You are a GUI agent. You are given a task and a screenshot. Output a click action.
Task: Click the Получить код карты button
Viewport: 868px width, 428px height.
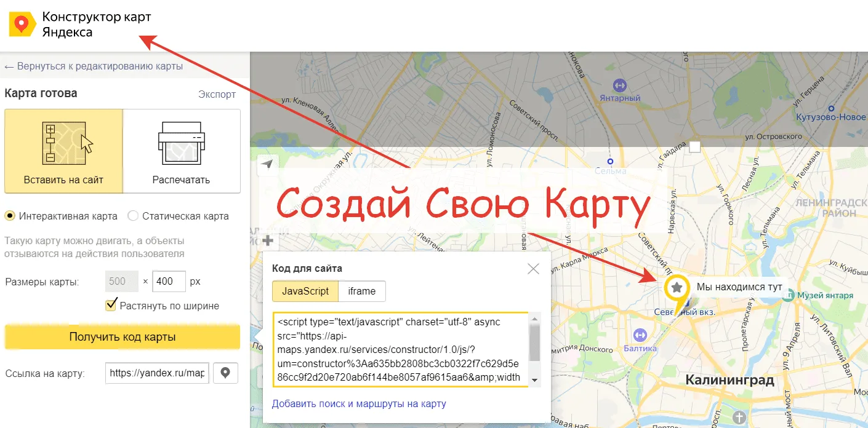pyautogui.click(x=123, y=337)
